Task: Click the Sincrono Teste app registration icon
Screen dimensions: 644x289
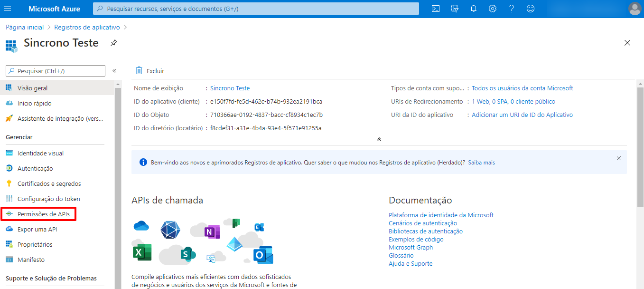Action: point(11,45)
